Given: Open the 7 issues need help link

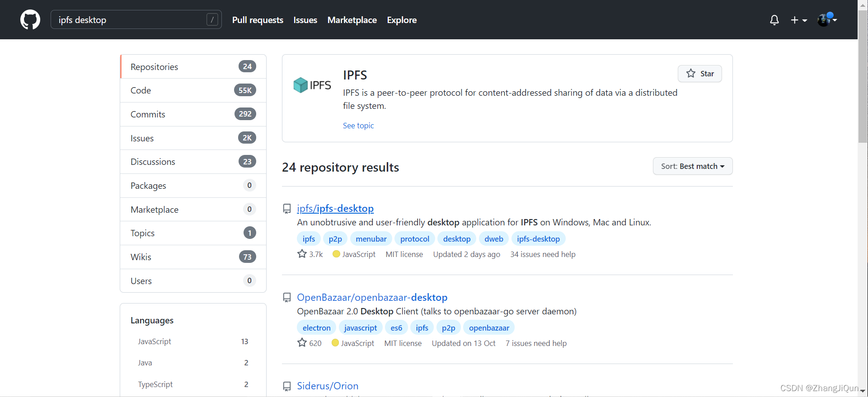Looking at the screenshot, I should click(536, 343).
